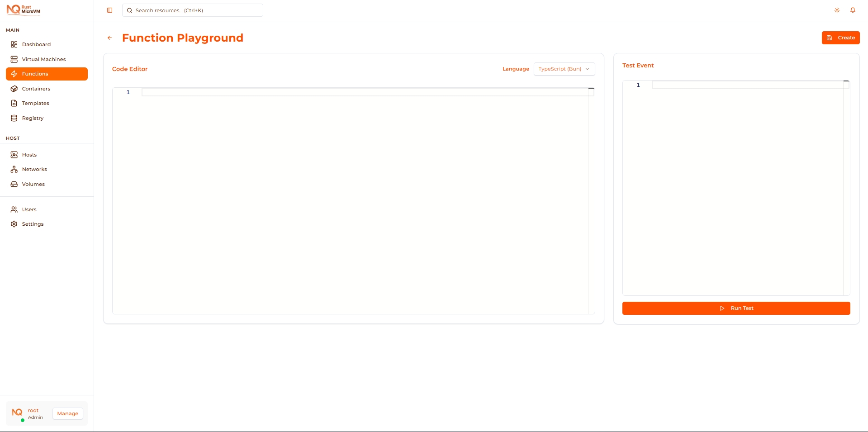868x432 pixels.
Task: Expand the Language selector chevron
Action: pyautogui.click(x=587, y=69)
